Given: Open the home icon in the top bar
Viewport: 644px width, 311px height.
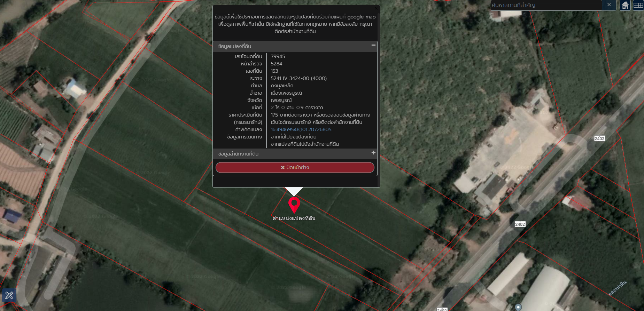Looking at the screenshot, I should 625,5.
